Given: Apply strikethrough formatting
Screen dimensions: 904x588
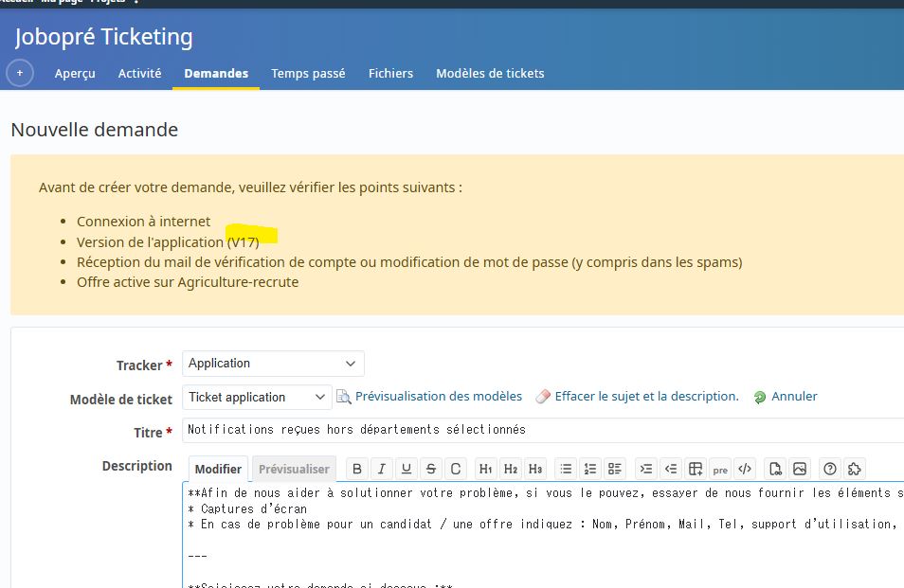Looking at the screenshot, I should point(431,469).
